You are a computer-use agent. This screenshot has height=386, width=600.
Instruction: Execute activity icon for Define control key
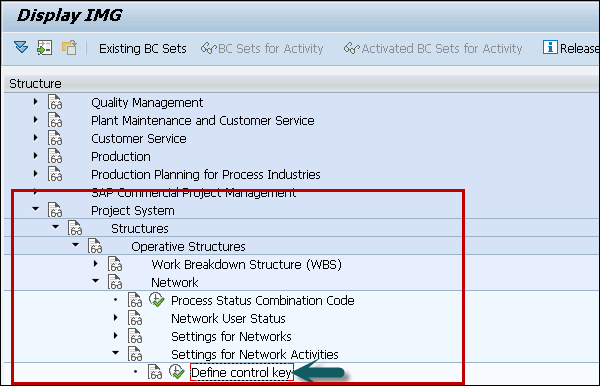(177, 372)
